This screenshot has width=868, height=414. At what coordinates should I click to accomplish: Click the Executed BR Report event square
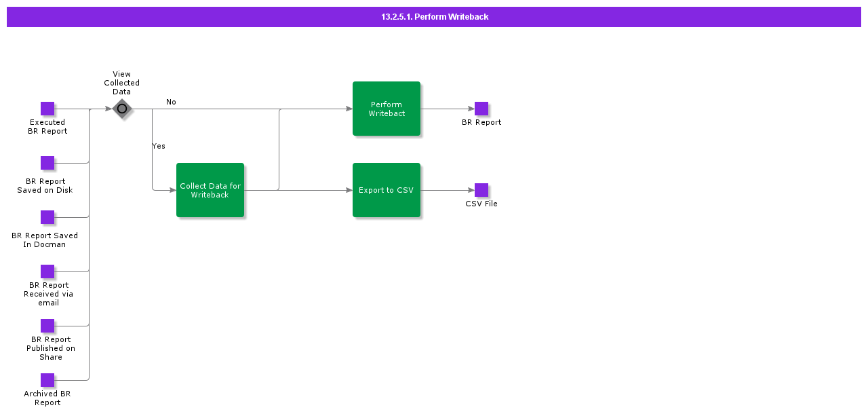point(47,109)
